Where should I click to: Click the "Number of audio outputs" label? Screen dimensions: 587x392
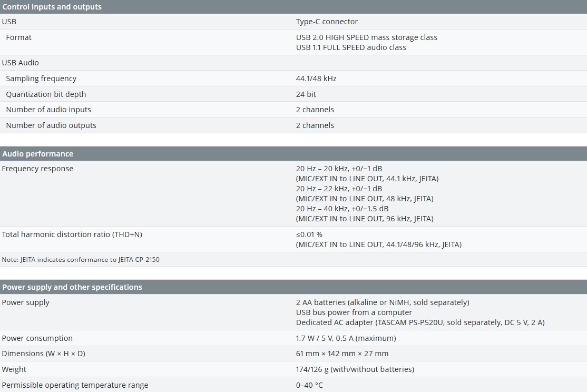51,125
